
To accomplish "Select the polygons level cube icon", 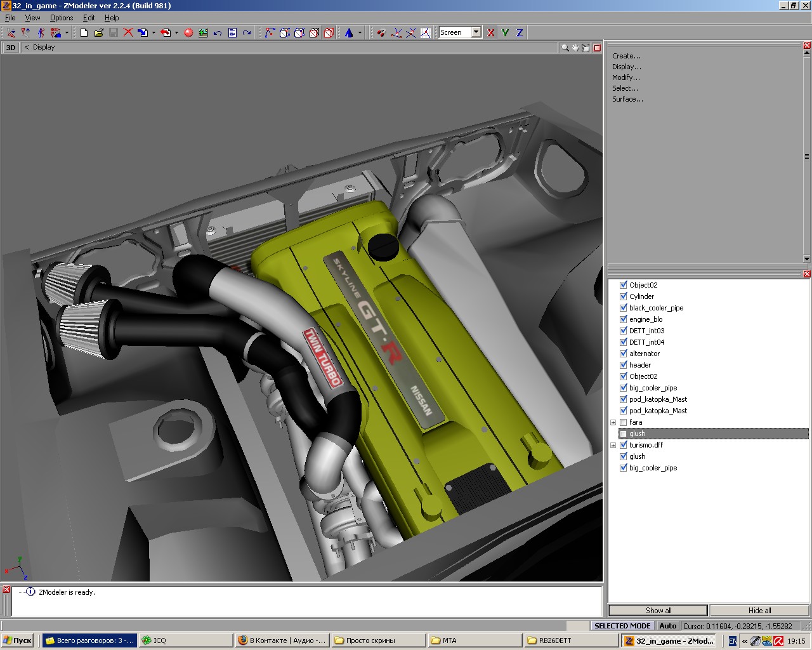I will (299, 32).
